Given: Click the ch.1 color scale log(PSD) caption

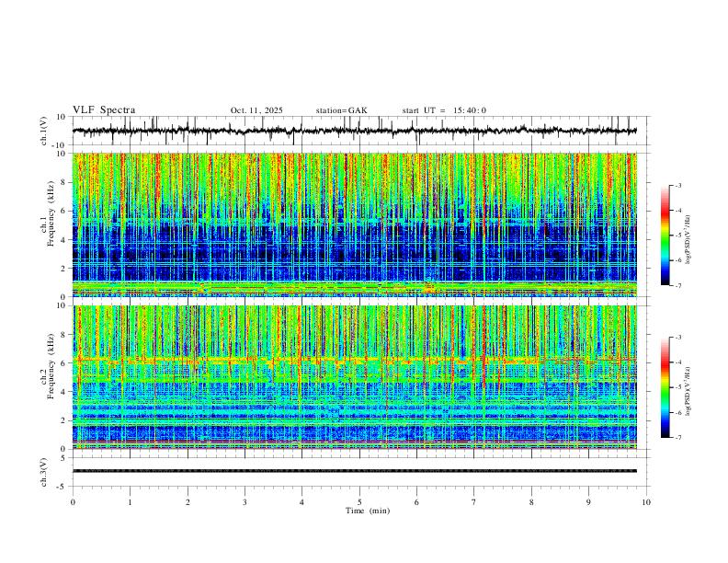Looking at the screenshot, I should pos(688,240).
